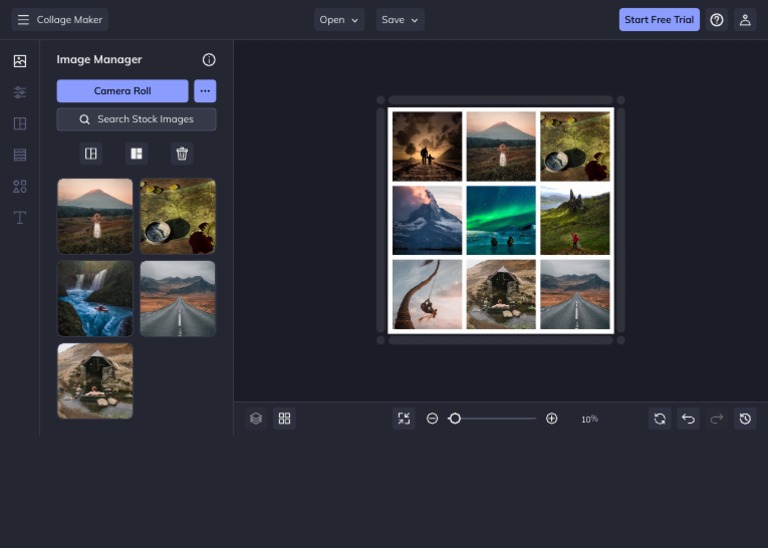Toggle the layers panel icon

[x=256, y=419]
